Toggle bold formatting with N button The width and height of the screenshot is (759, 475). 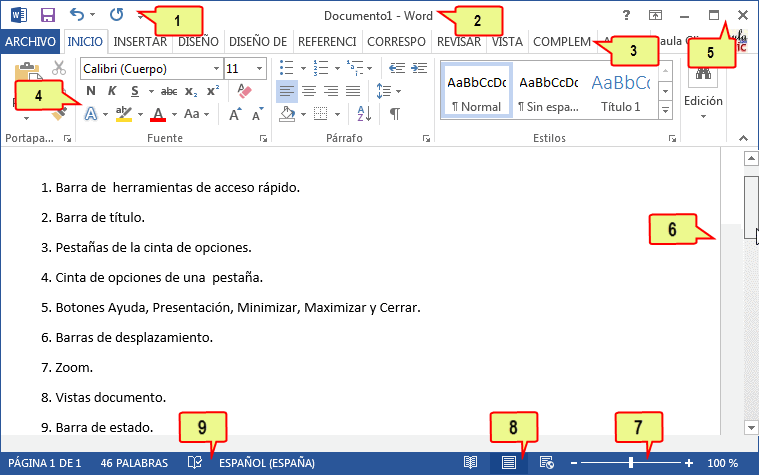click(91, 91)
